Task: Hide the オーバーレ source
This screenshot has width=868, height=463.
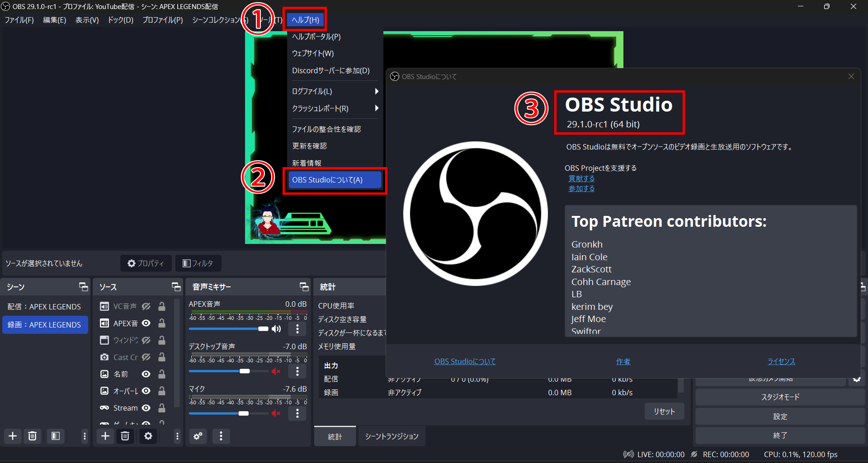Action: coord(146,391)
